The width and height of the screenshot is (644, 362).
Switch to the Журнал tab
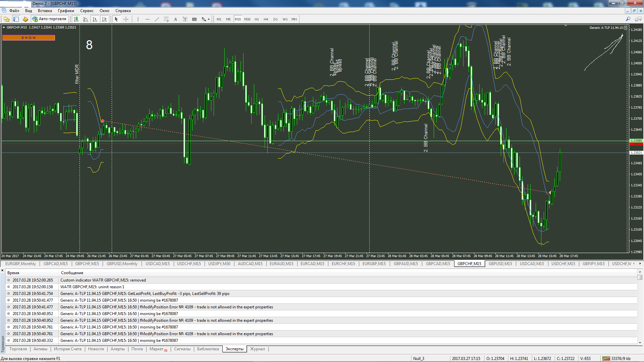tap(257, 349)
